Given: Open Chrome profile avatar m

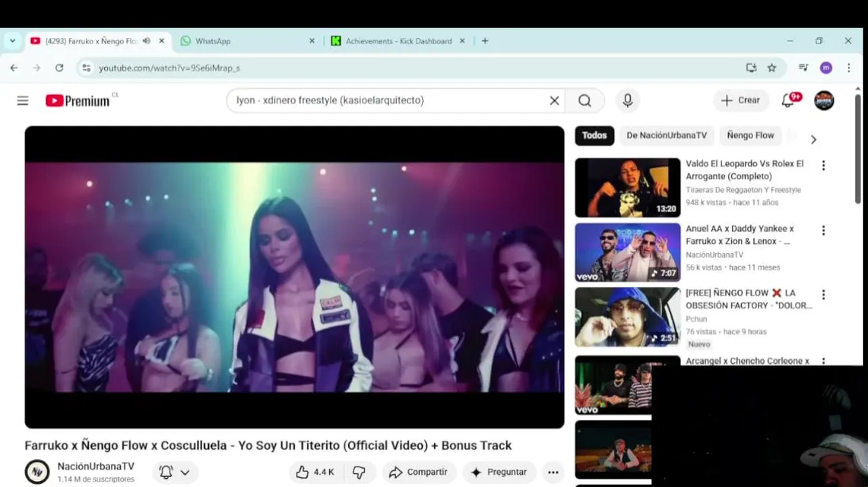Looking at the screenshot, I should 825,68.
